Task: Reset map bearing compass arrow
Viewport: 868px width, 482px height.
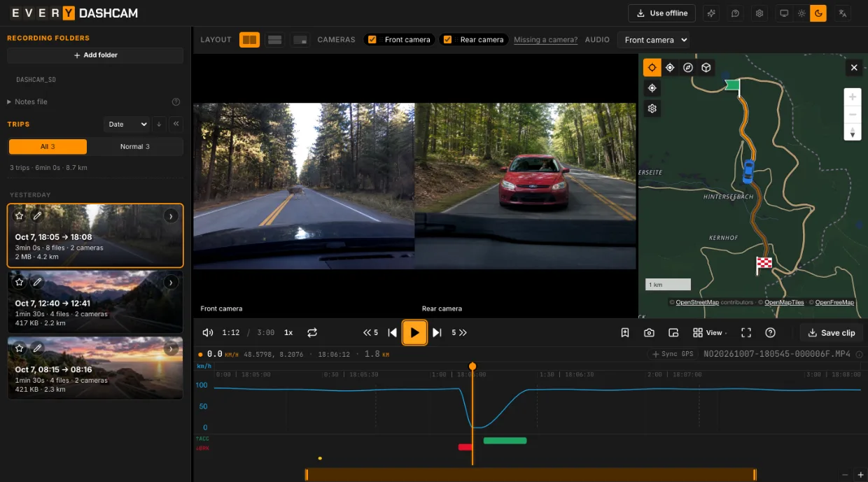Action: tap(853, 132)
